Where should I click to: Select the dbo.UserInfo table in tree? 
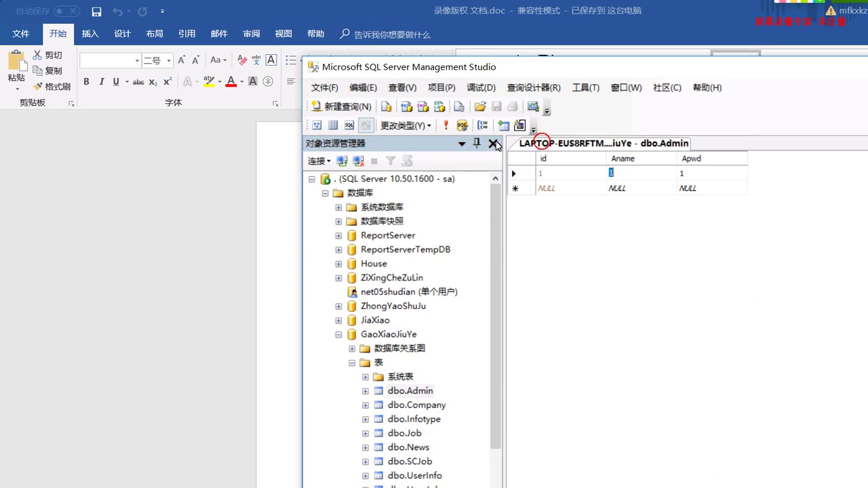pyautogui.click(x=415, y=476)
